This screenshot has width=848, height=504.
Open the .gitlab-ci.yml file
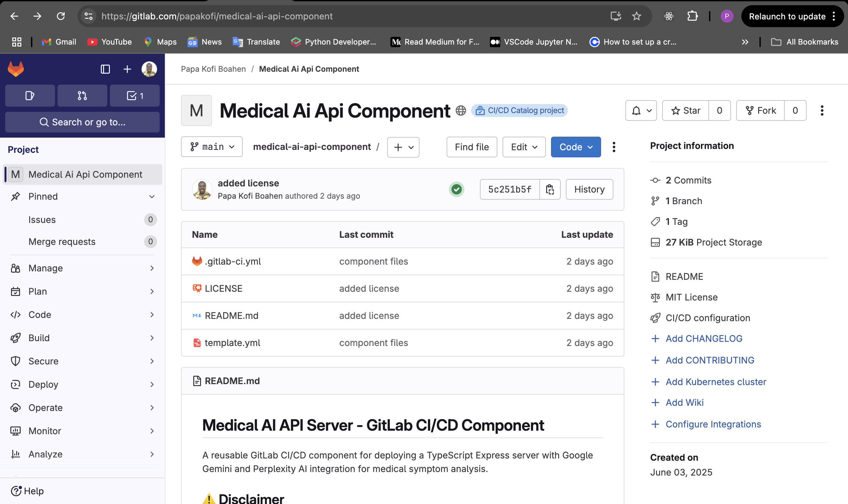[x=233, y=261]
